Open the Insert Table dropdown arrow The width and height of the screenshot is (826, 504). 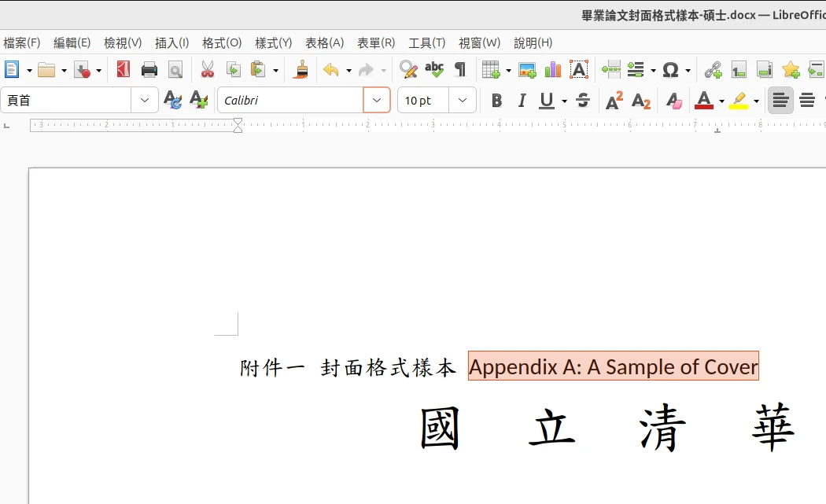click(x=508, y=70)
